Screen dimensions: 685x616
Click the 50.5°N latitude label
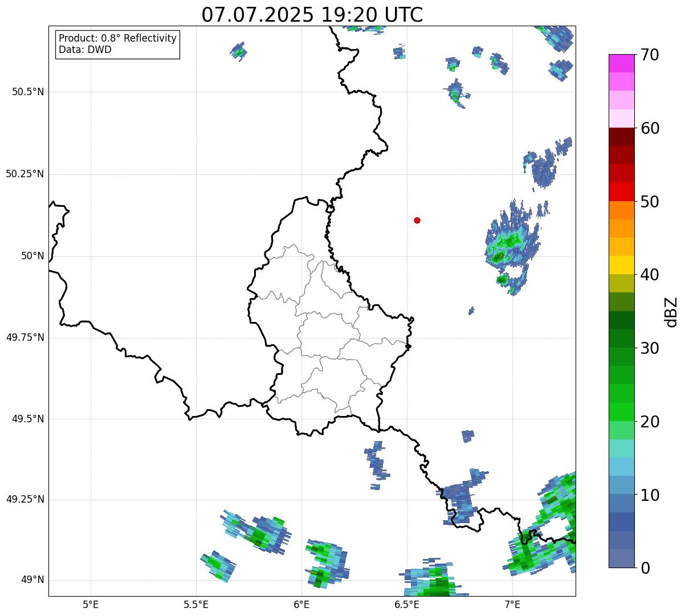(x=28, y=92)
